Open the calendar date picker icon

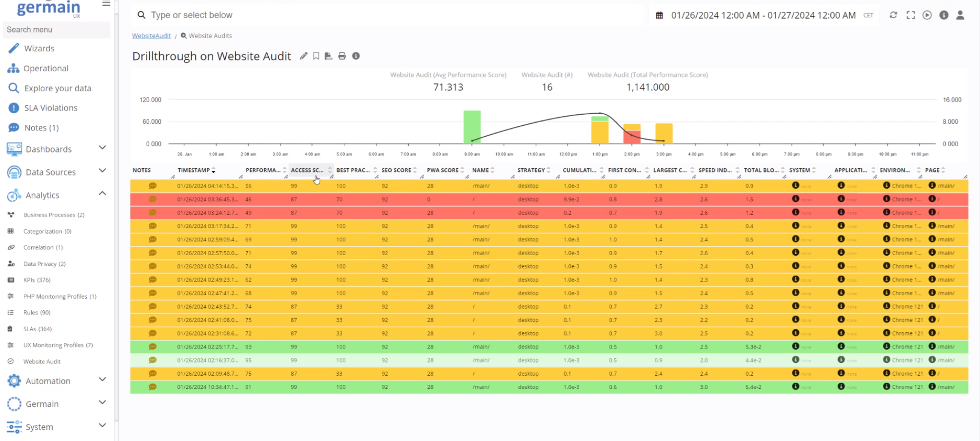click(x=659, y=15)
